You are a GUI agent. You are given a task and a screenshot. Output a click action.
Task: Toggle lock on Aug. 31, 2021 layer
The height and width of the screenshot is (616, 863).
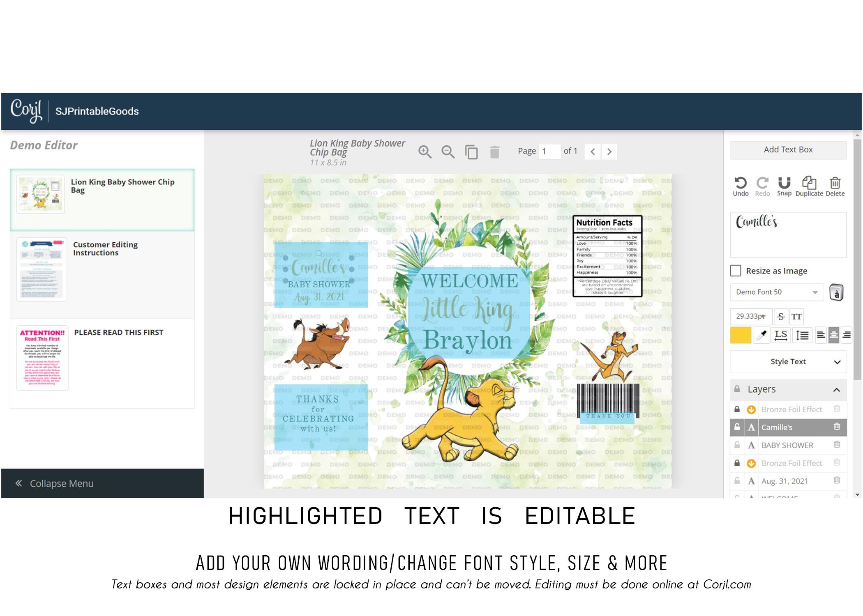tap(737, 481)
